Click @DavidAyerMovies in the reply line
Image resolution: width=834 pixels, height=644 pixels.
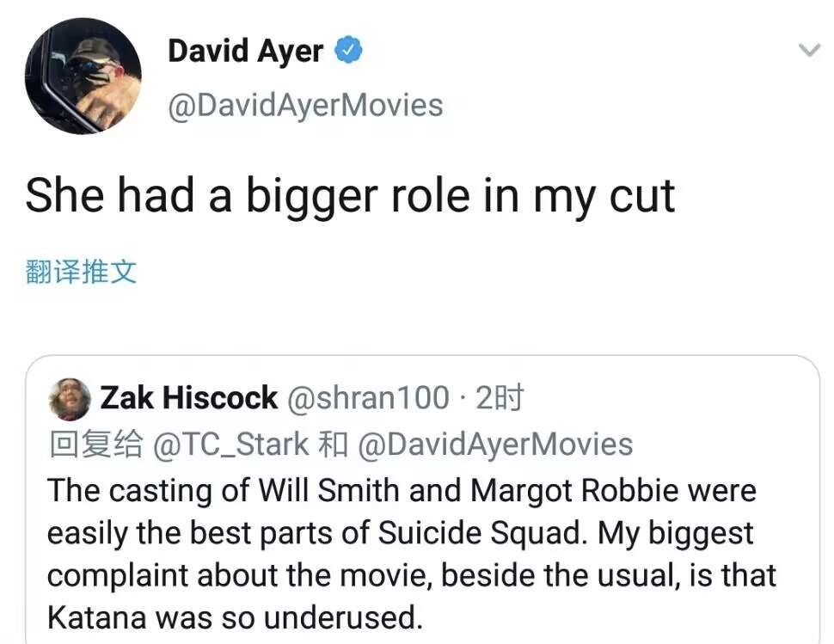[x=494, y=445]
